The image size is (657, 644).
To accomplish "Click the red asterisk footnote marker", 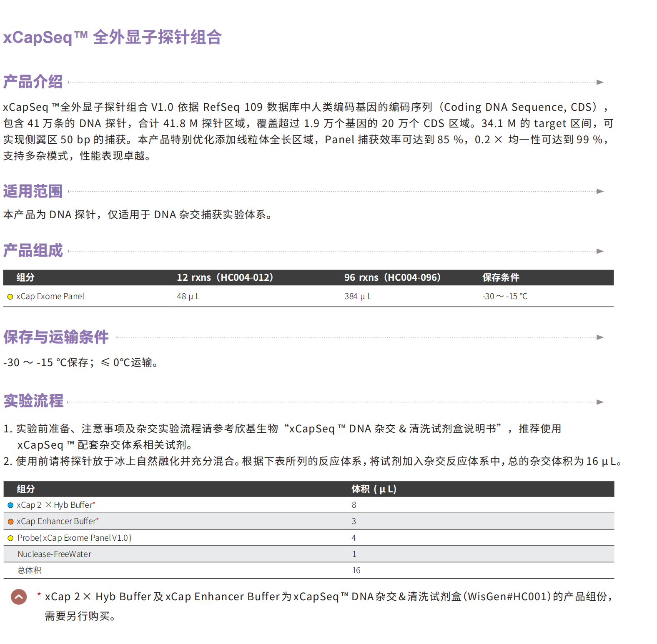I will tap(39, 595).
